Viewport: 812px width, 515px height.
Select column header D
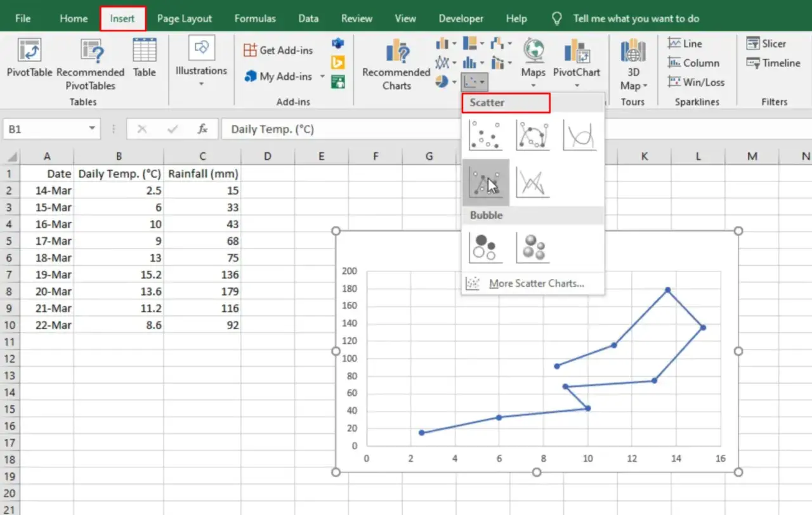267,156
